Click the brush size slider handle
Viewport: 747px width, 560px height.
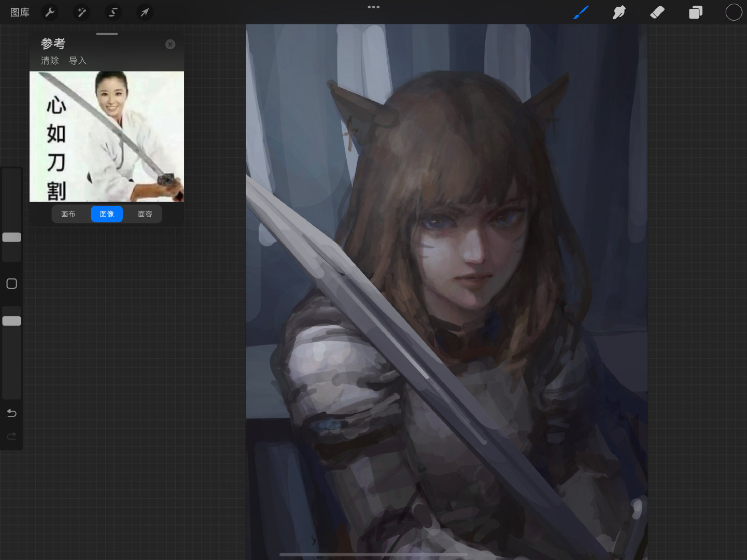(x=11, y=237)
